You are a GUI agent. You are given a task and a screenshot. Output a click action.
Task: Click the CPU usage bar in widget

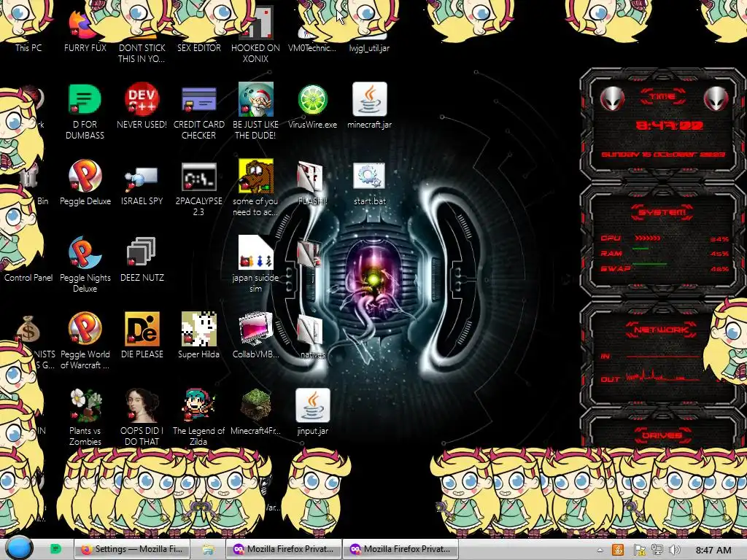pos(648,238)
